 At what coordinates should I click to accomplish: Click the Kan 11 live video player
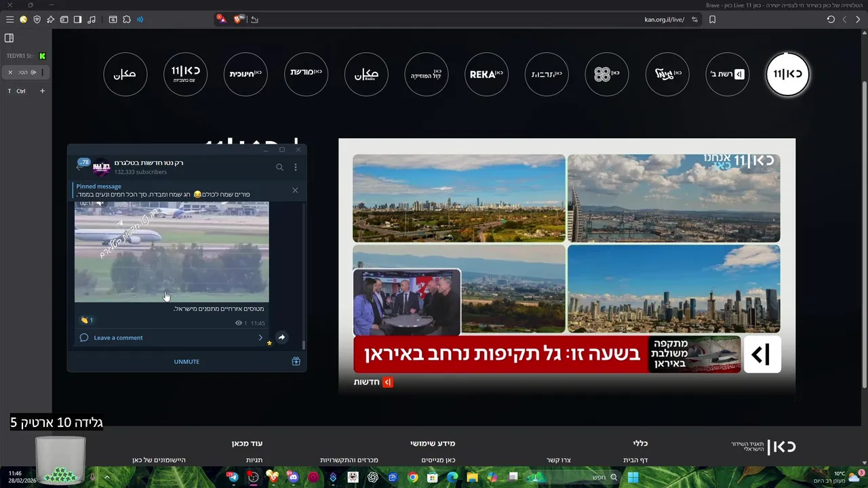click(x=567, y=267)
